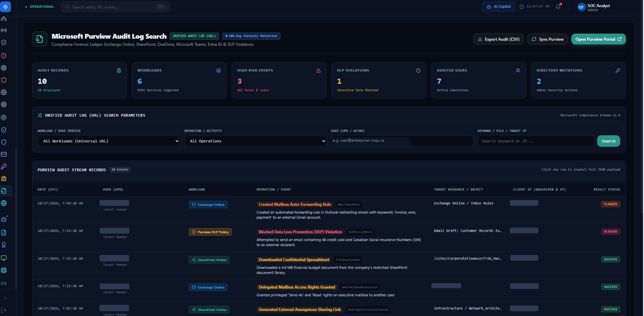Click the red shield alert sidebar icon
The height and width of the screenshot is (316, 644).
pos(4,56)
